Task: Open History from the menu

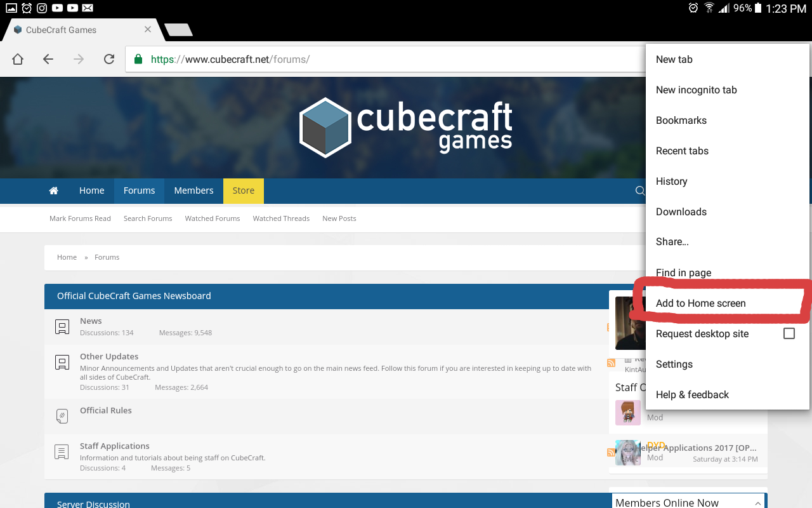Action: [728, 181]
